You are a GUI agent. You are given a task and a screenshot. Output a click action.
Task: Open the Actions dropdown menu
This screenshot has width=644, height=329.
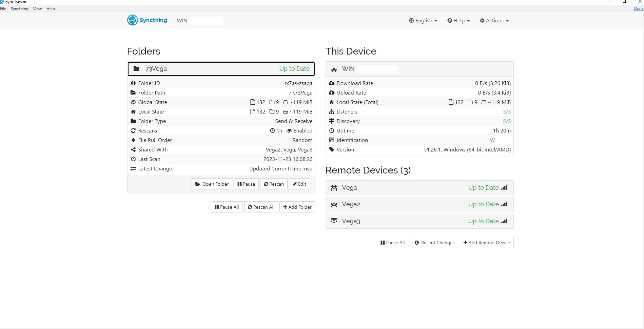point(494,21)
